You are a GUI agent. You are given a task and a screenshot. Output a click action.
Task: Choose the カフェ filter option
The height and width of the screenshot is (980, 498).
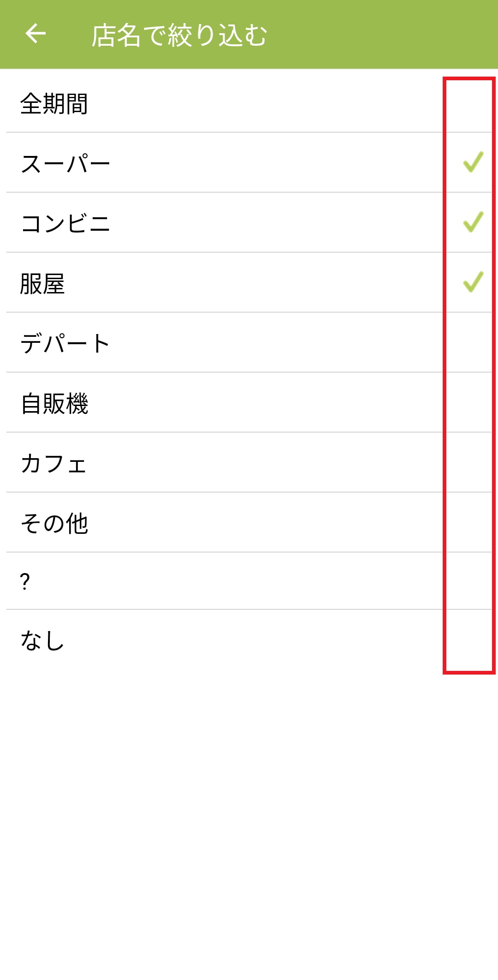(x=53, y=464)
